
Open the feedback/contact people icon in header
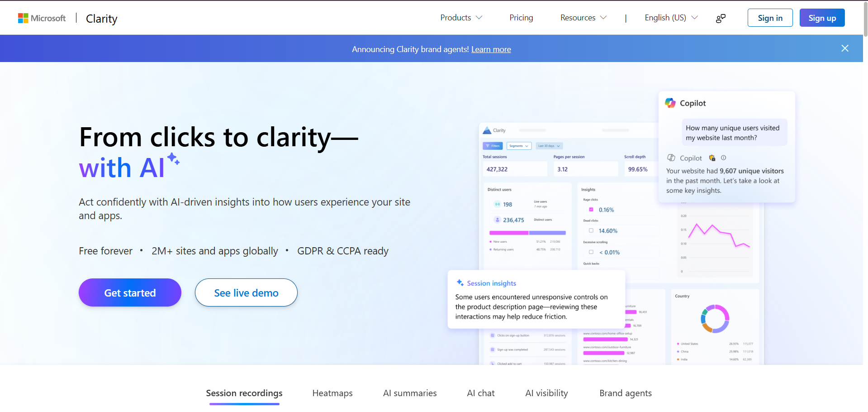click(x=721, y=18)
